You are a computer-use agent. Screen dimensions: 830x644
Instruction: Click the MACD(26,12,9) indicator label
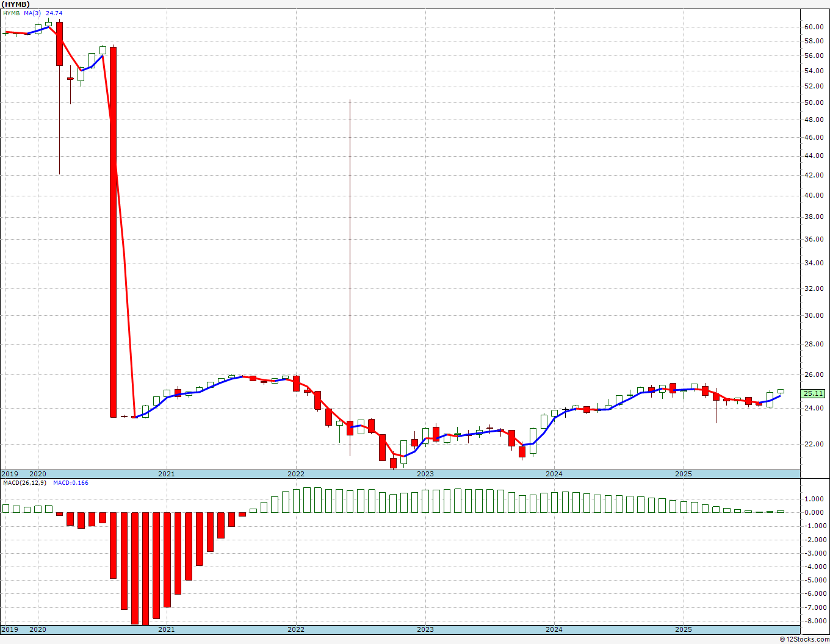pos(25,483)
